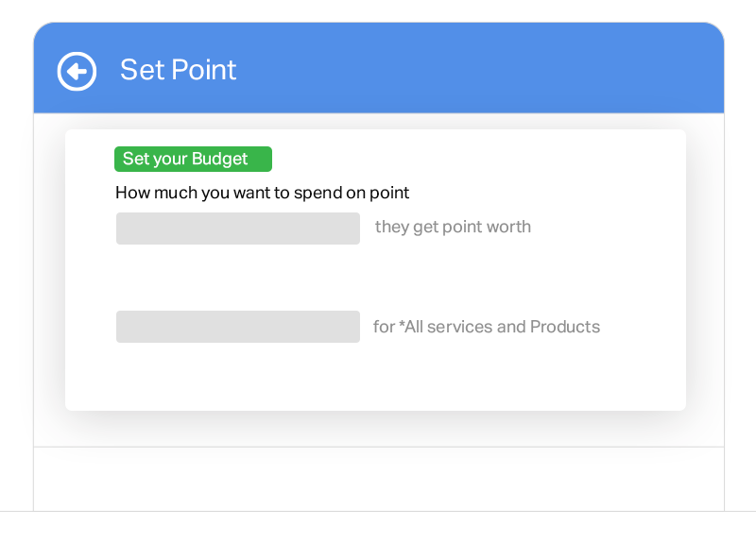Click the word 'Budget' in green label
The height and width of the screenshot is (542, 756).
220,159
